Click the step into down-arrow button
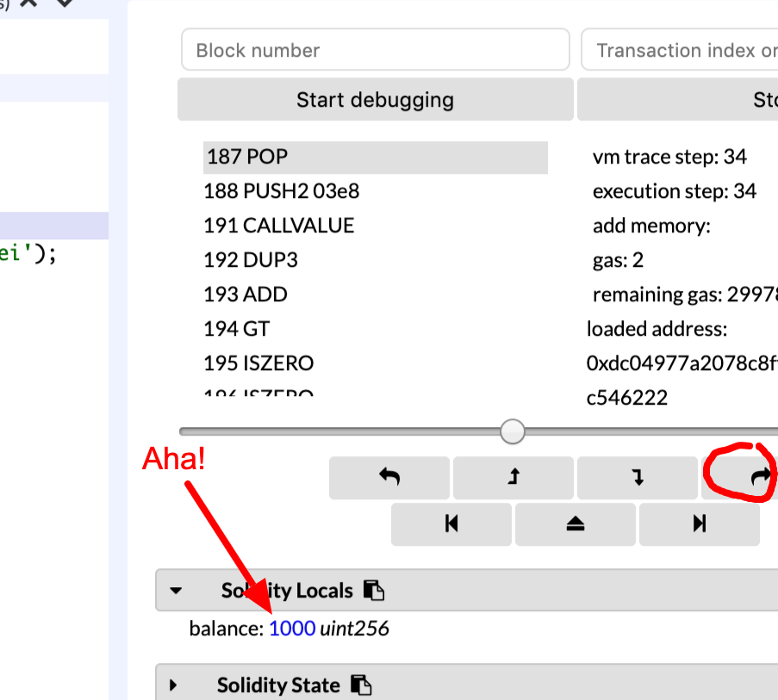 638,478
